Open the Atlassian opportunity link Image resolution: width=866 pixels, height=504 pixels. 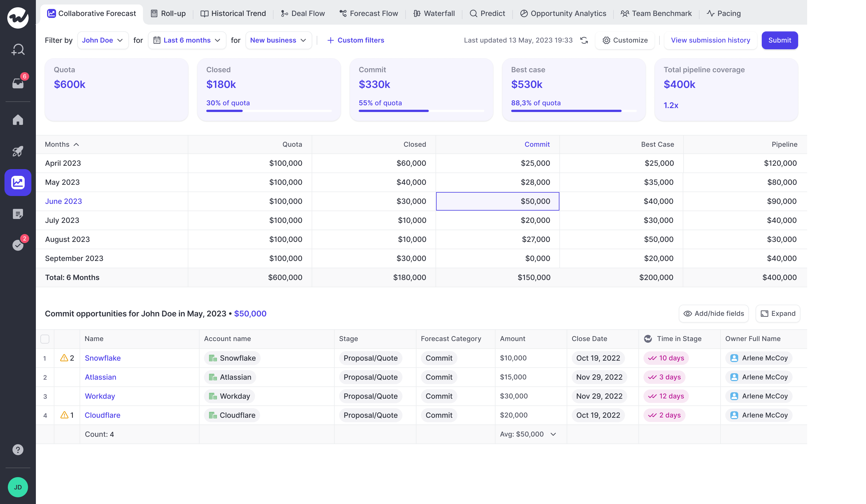pos(100,377)
